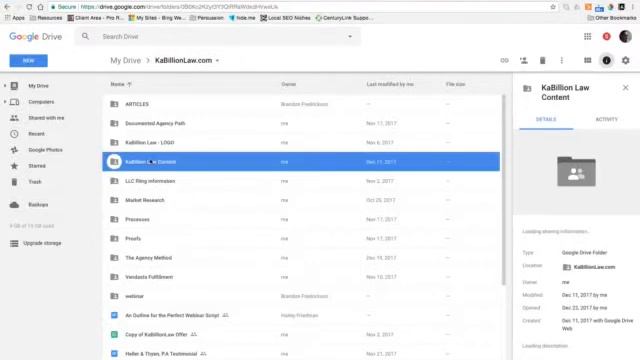Click shared folder thumbnail in details
Viewport: 640px width, 360px height.
coord(576,171)
